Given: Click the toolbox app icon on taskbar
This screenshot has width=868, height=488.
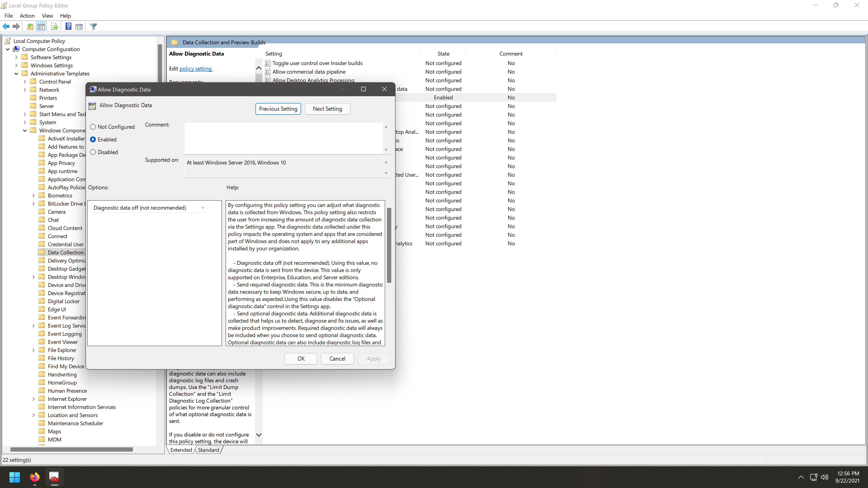Looking at the screenshot, I should click(x=54, y=477).
